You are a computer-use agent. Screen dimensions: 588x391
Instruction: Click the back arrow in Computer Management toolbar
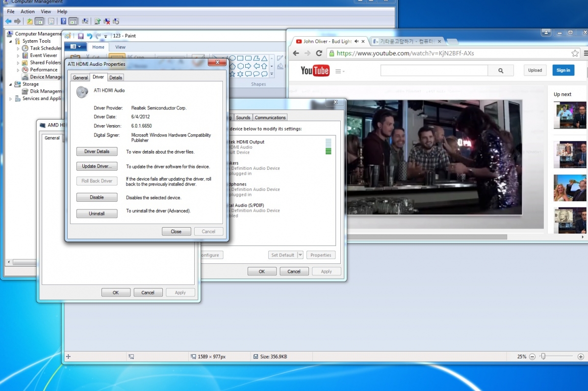click(x=8, y=21)
